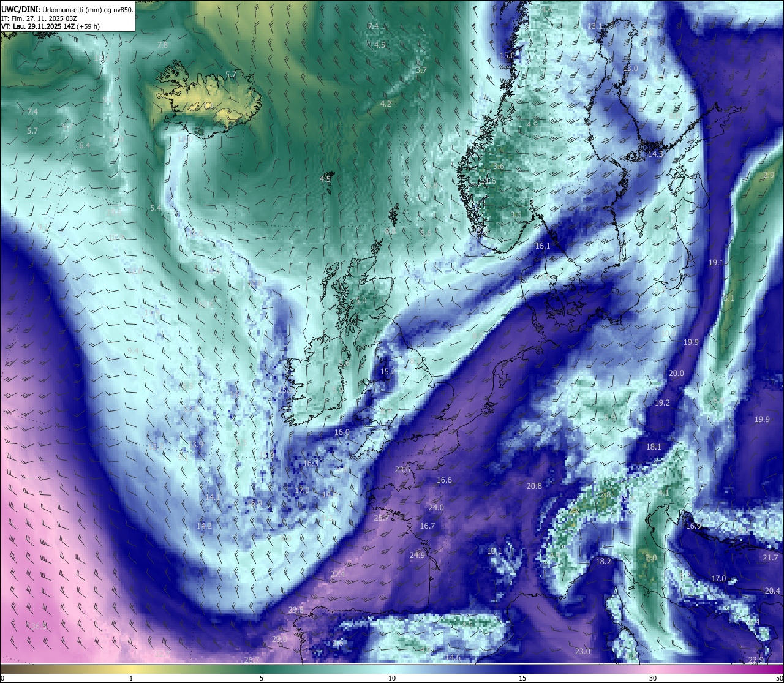Screen dimensions: 784x683
Task: Click the valid time 'VT: Lau. 29.11.2025 14Z (+59 h)'
Action: pos(50,26)
